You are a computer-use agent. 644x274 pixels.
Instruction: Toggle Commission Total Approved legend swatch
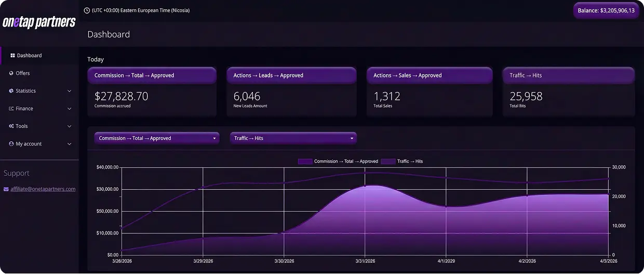[305, 162]
